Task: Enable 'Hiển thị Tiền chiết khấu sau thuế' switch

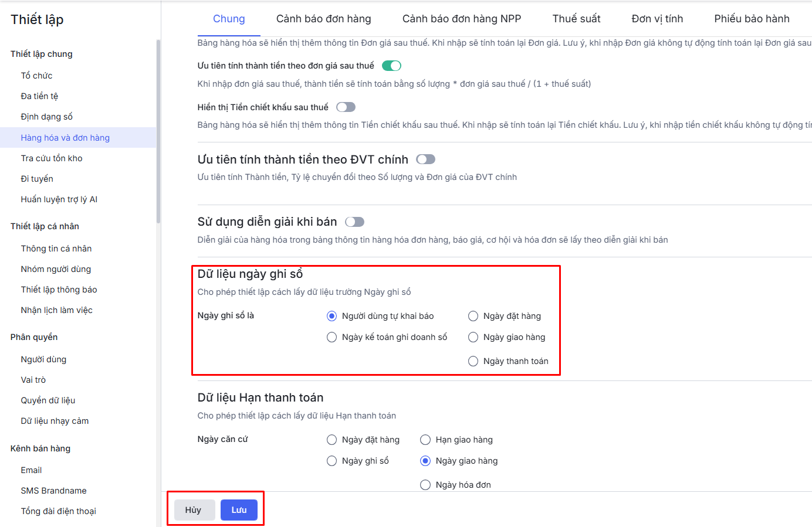Action: click(x=346, y=107)
